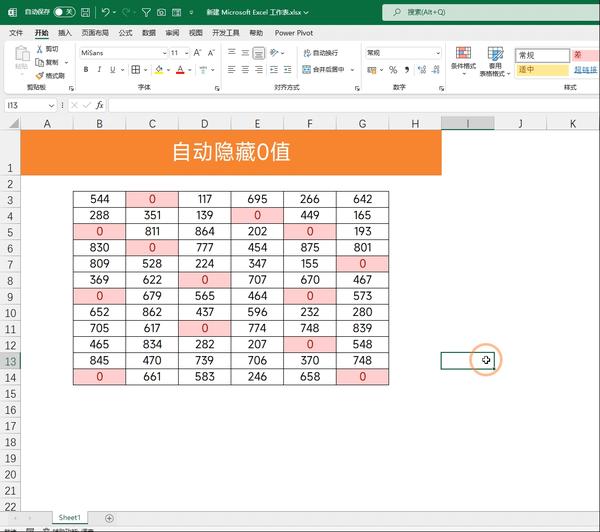Screen dimensions: 600x532
Task: Click the align right icon
Action: (259, 70)
